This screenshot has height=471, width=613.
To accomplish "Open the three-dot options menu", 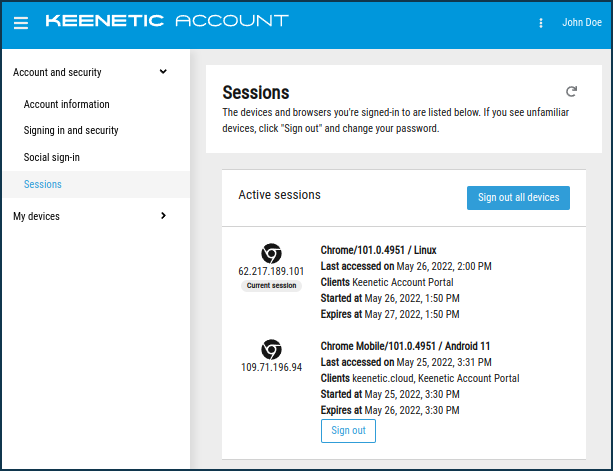I will pyautogui.click(x=541, y=23).
